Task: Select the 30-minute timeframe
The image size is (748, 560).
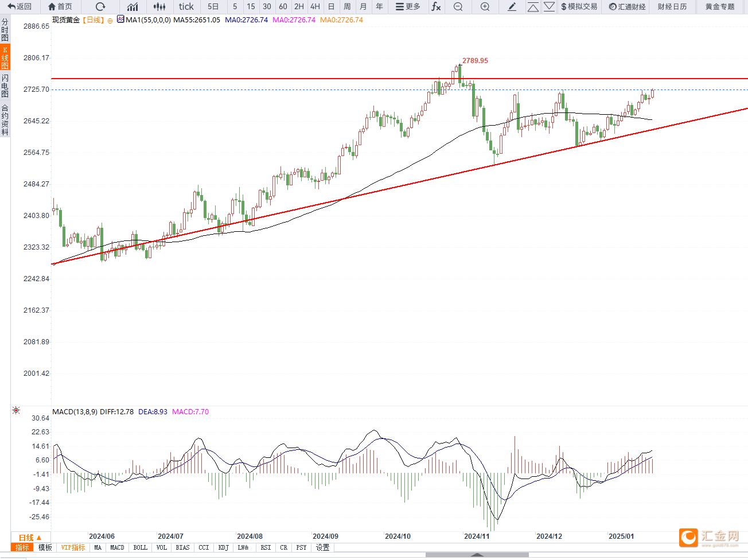Action: (x=267, y=7)
